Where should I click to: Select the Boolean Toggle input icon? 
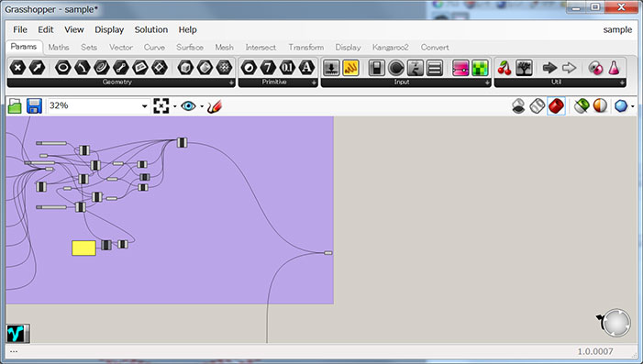pos(376,68)
